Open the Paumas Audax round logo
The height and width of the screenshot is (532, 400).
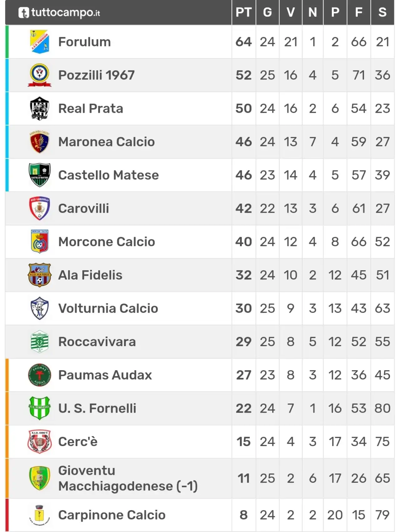pyautogui.click(x=39, y=375)
